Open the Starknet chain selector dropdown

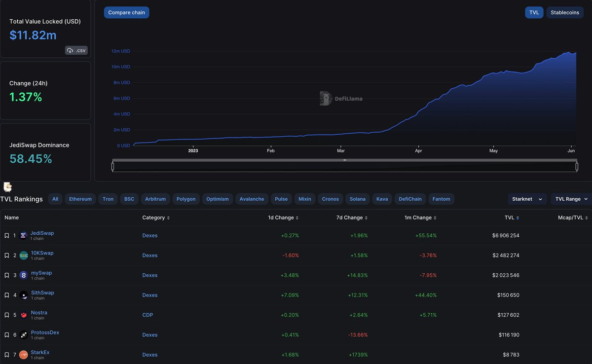click(x=527, y=199)
